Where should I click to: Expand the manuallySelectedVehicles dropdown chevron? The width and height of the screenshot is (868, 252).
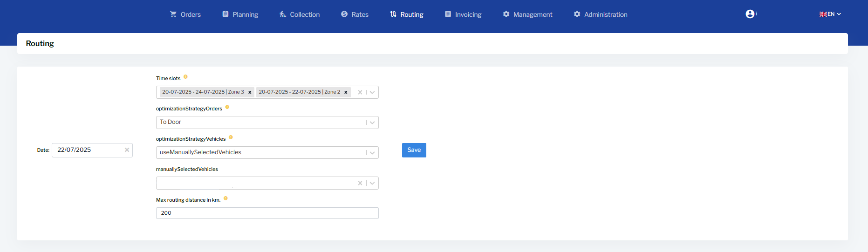pos(372,183)
